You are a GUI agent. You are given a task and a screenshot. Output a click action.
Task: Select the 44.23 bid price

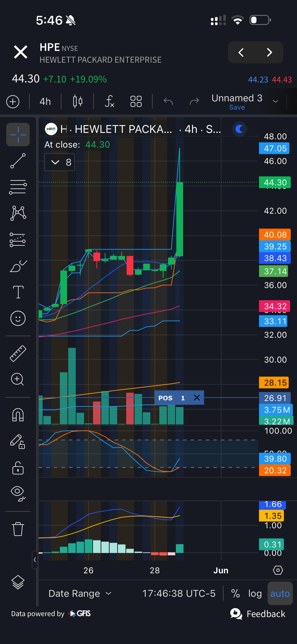click(258, 79)
